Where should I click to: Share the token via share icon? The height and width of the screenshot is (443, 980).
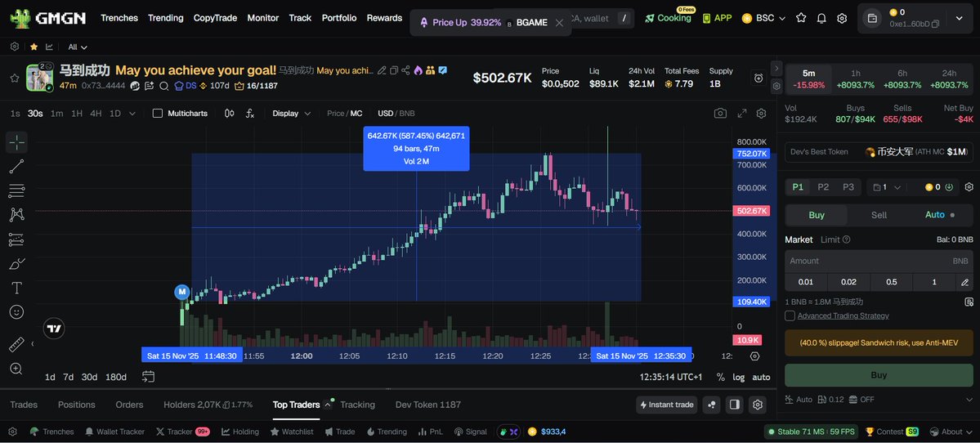coord(405,70)
